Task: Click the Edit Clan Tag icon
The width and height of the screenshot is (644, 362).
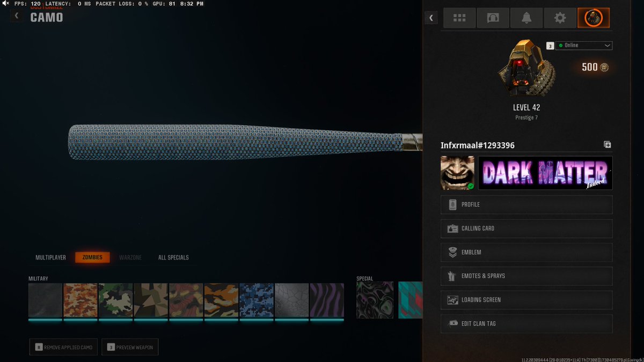Action: click(x=452, y=324)
